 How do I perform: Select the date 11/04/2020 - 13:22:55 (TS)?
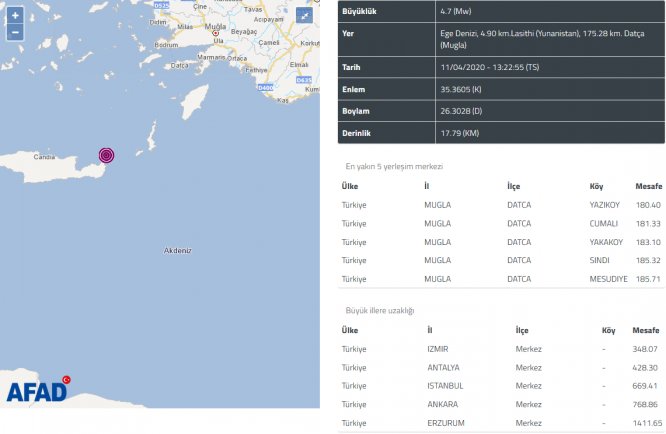tap(490, 67)
